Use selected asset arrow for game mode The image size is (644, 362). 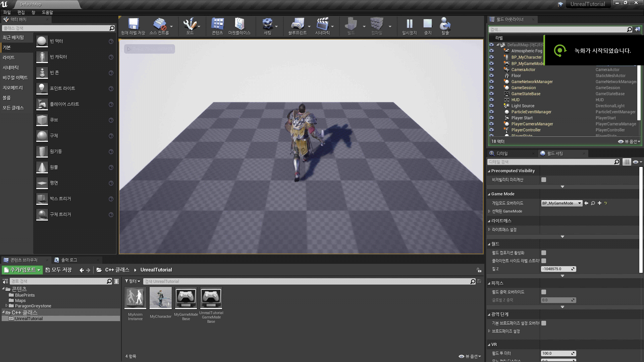coord(586,203)
